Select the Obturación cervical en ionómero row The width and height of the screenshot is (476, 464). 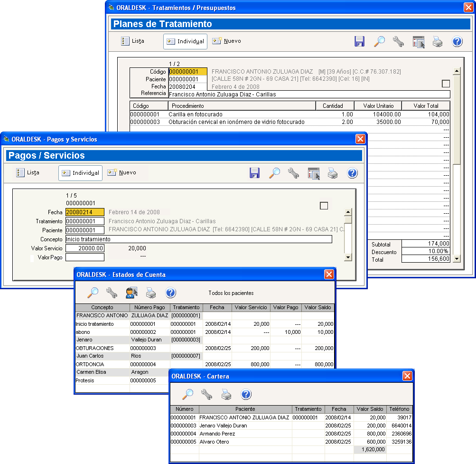tap(289, 122)
